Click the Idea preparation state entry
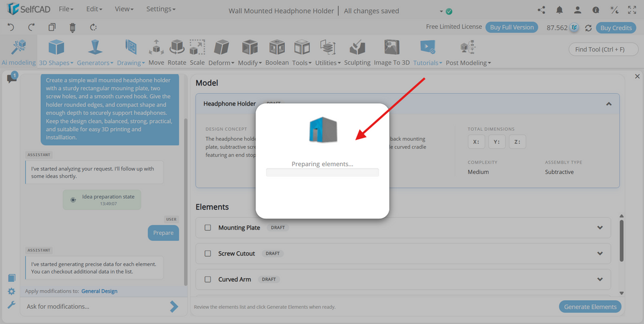 tap(102, 199)
